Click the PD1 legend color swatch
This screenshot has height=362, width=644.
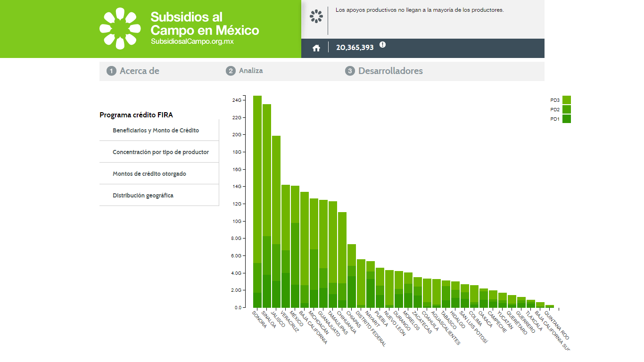pos(566,119)
